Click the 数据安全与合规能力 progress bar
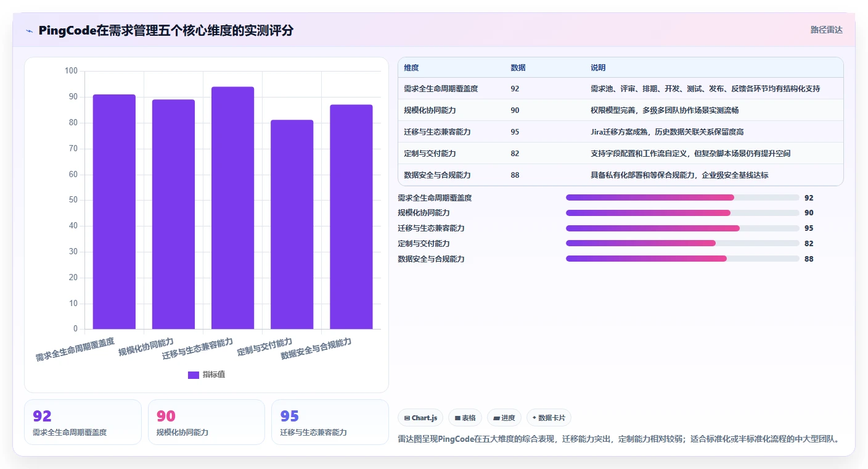This screenshot has width=868, height=469. click(682, 259)
